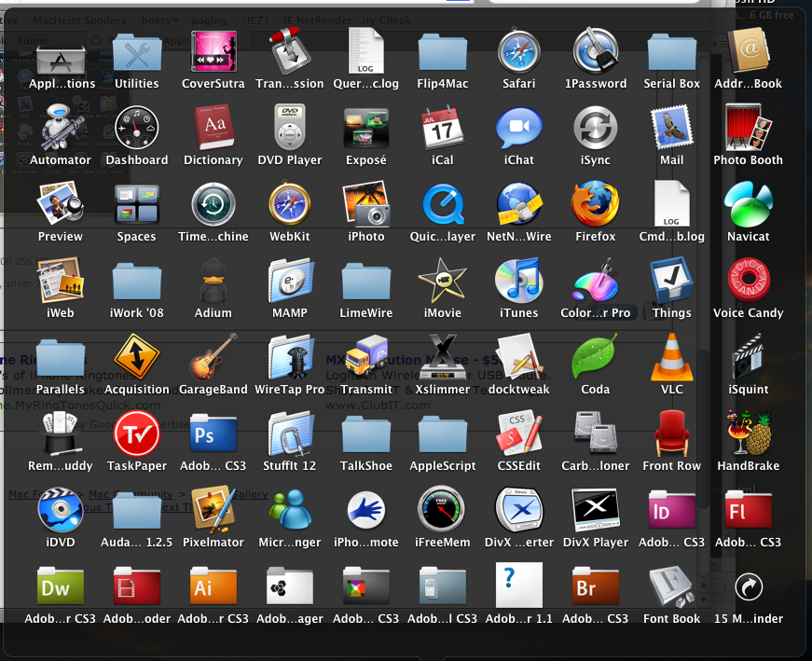Launch VLC
The width and height of the screenshot is (812, 661).
[671, 356]
